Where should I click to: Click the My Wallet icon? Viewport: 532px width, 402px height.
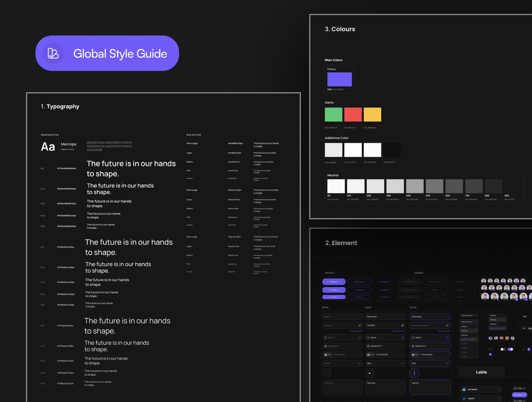click(464, 389)
